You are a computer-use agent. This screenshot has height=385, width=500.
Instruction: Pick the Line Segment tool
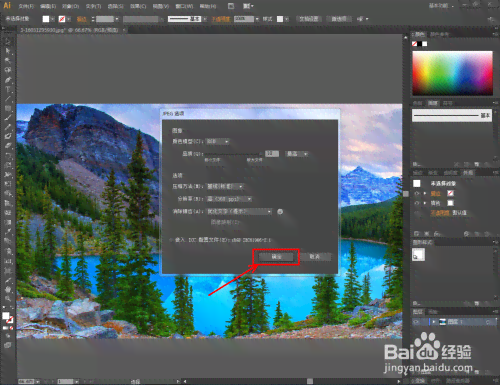8,99
